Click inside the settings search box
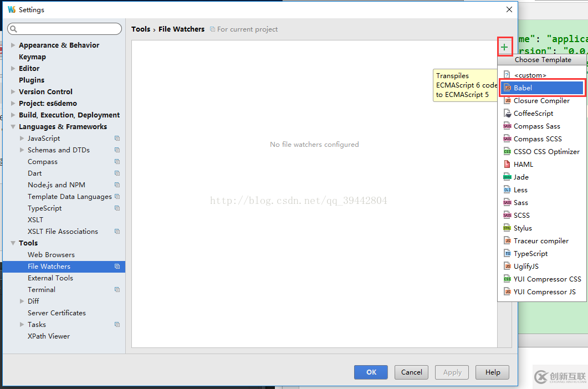Viewport: 588px width, 389px height. click(x=64, y=28)
